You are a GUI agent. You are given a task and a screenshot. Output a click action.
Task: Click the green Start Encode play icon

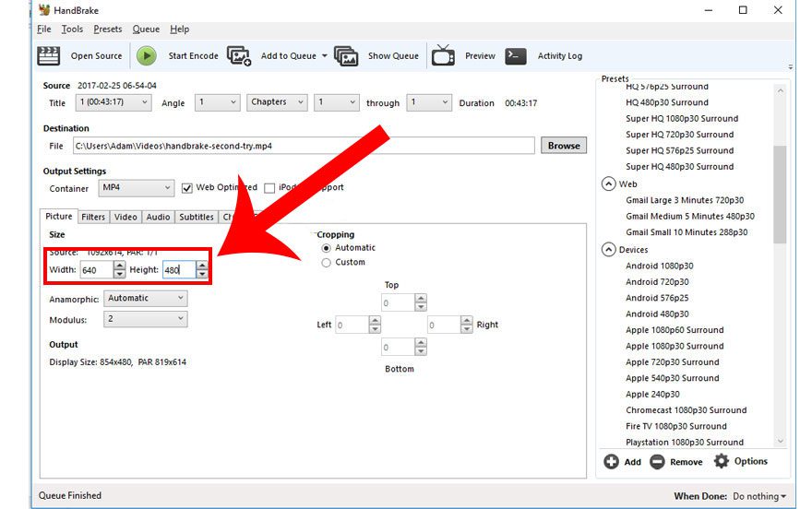(x=147, y=56)
